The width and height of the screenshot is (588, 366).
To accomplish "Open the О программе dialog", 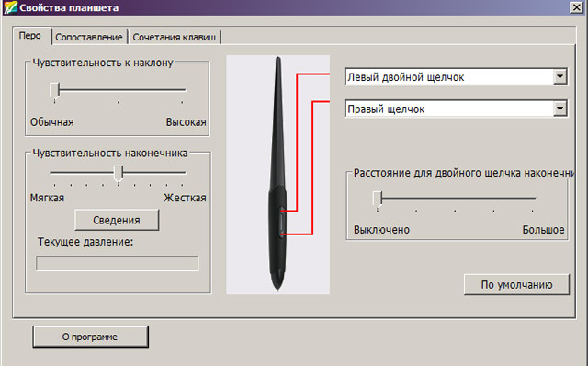I will click(90, 337).
